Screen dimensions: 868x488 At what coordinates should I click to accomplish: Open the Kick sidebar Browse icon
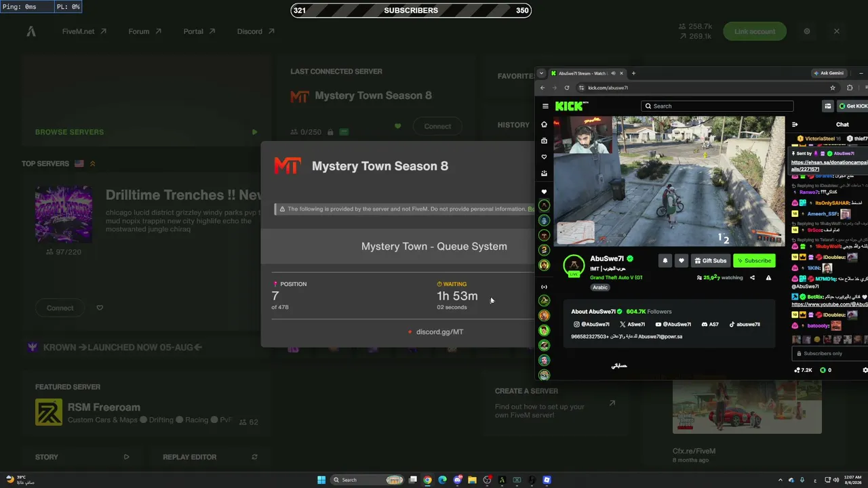tap(544, 141)
